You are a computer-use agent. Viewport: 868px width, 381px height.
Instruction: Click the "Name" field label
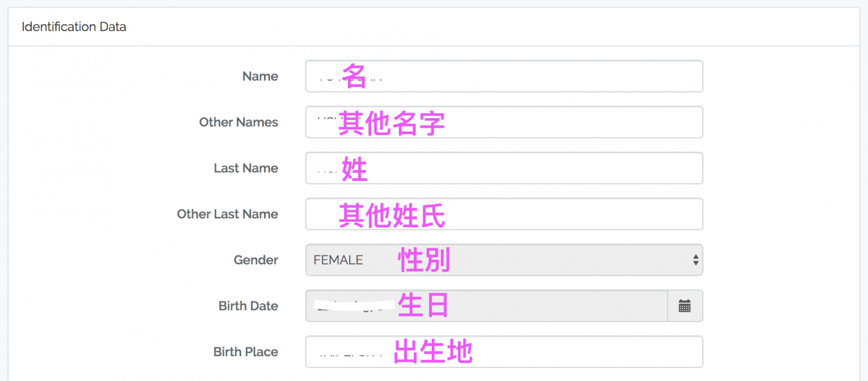tap(260, 76)
